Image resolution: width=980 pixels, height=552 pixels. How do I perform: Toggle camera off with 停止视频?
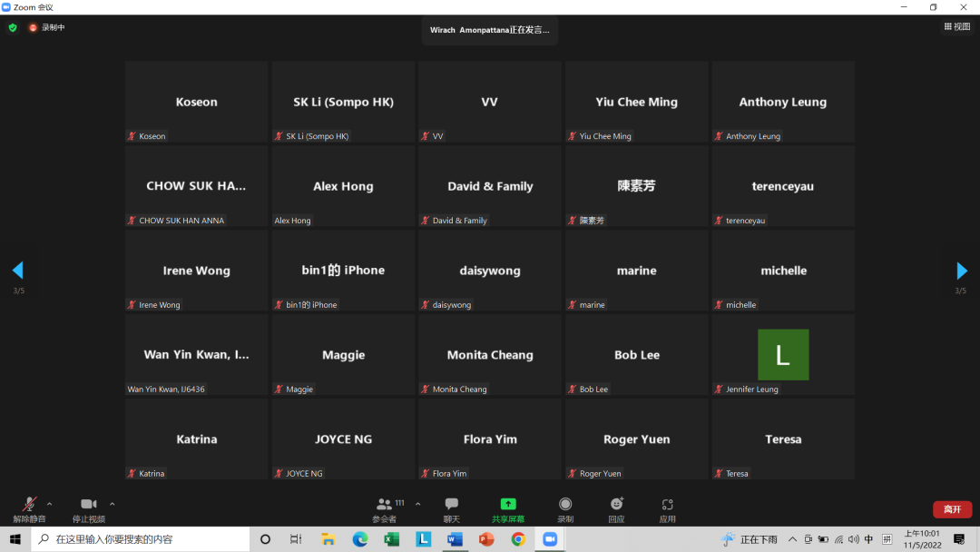click(88, 508)
